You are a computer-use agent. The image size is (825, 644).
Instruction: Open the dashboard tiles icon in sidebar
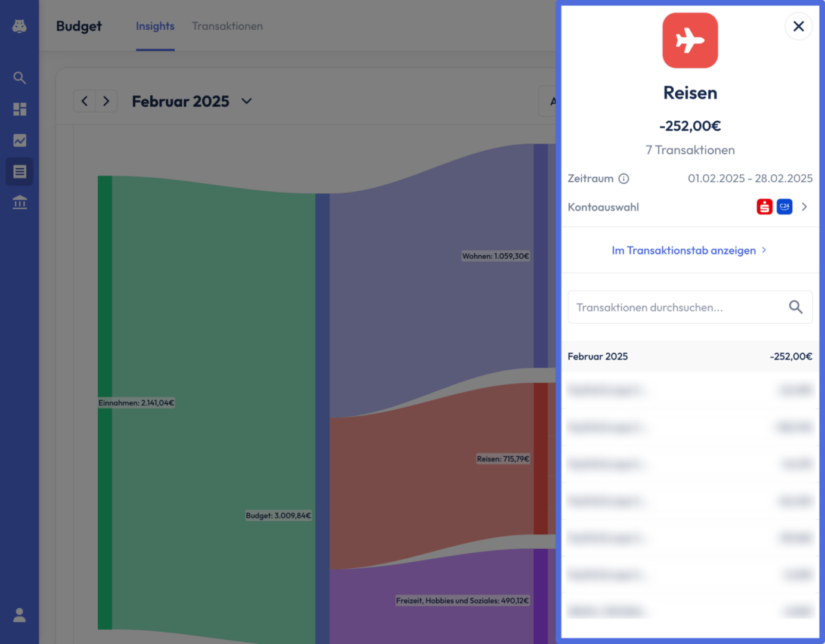click(20, 109)
